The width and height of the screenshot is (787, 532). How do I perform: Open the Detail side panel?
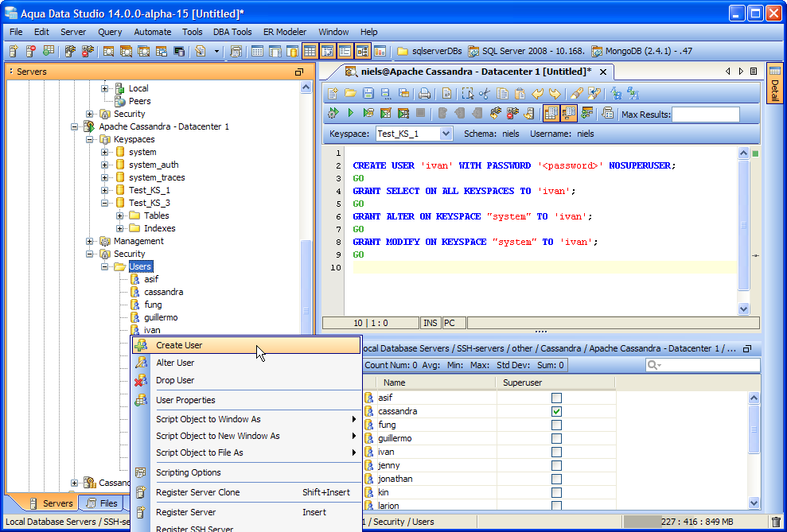tap(774, 85)
